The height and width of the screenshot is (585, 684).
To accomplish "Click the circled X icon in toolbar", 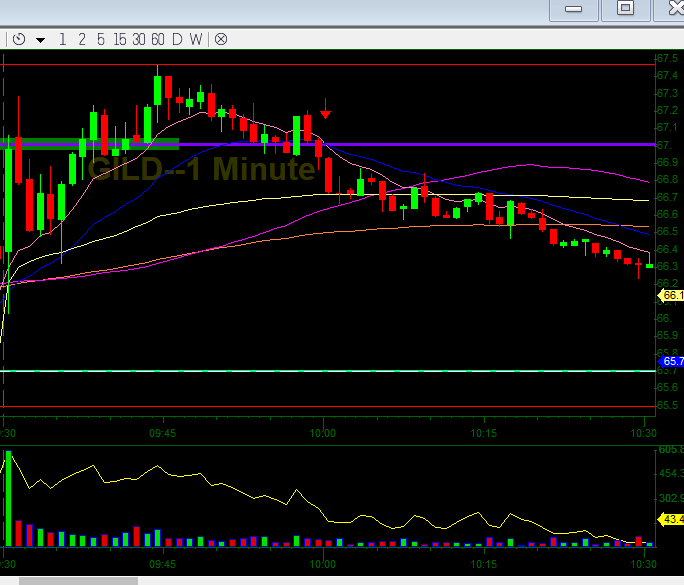I will (x=221, y=39).
